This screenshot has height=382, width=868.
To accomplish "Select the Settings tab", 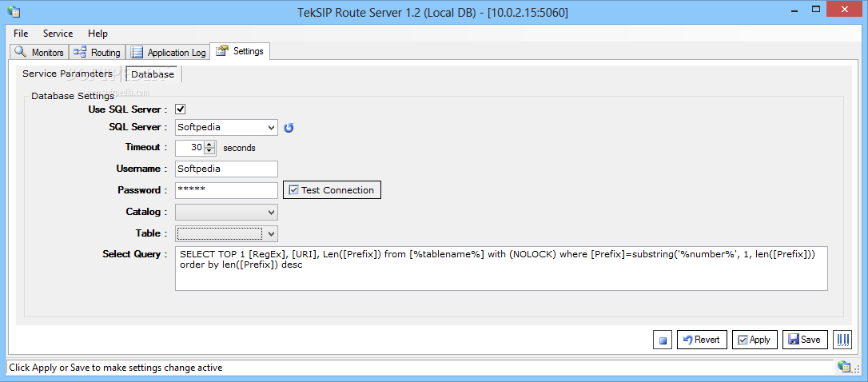I will (240, 51).
